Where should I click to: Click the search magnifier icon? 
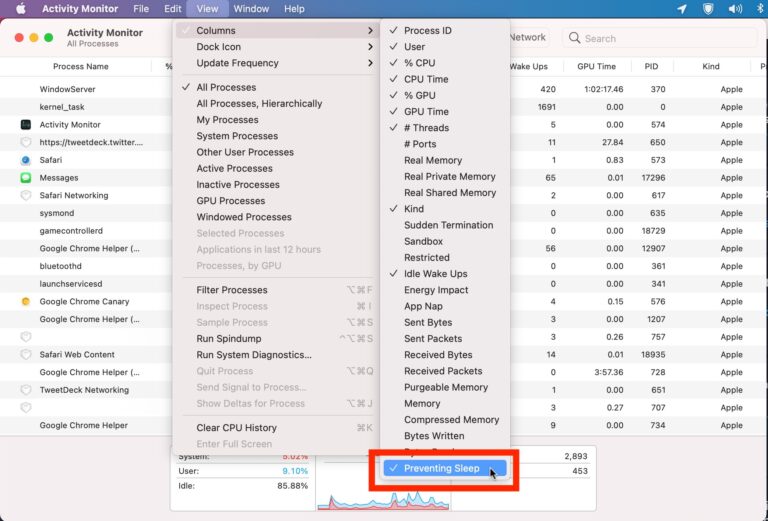pyautogui.click(x=574, y=38)
